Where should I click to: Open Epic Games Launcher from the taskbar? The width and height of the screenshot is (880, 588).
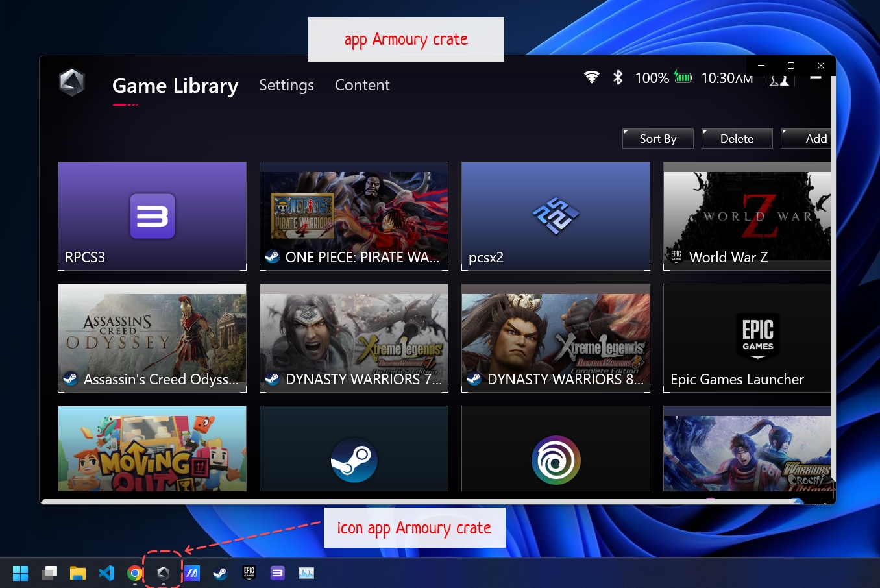[249, 572]
